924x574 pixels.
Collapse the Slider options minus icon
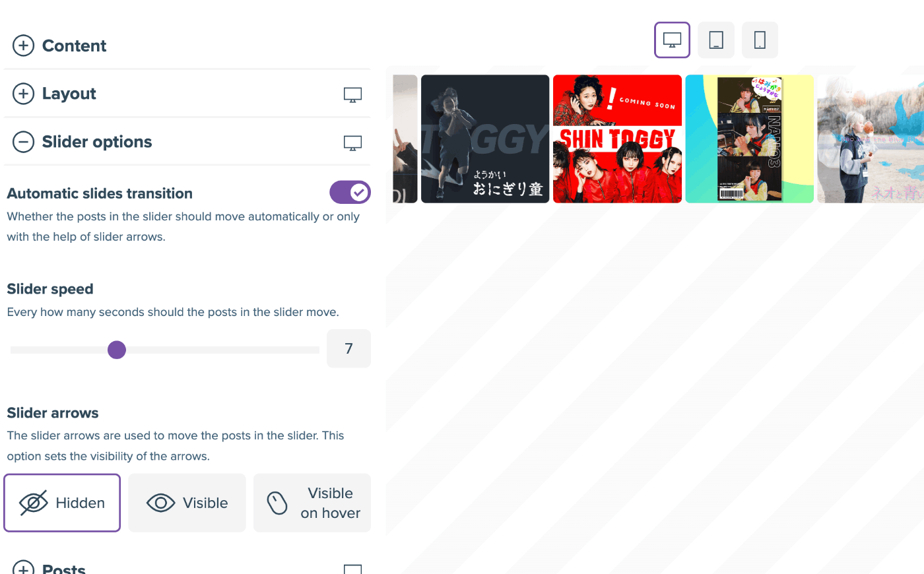(x=23, y=142)
